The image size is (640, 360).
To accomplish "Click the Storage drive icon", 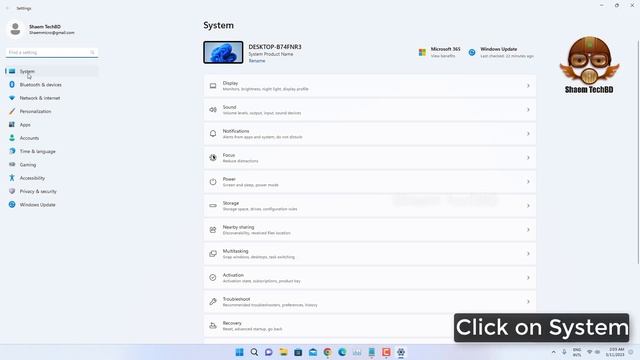I will click(x=213, y=206).
